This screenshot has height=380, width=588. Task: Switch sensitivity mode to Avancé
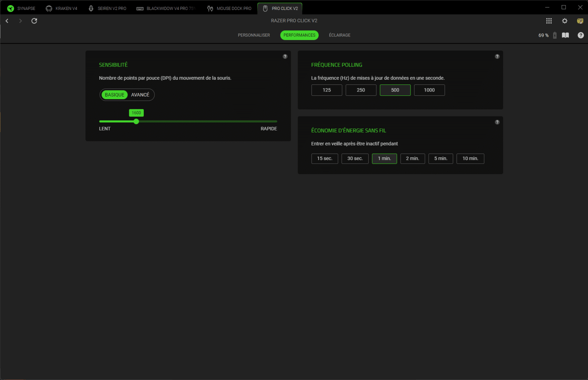(x=140, y=95)
